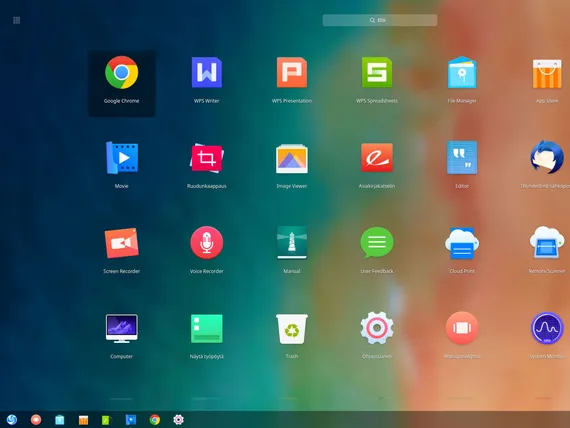Open Remote Scanner
This screenshot has width=570, height=428.
coord(547,242)
